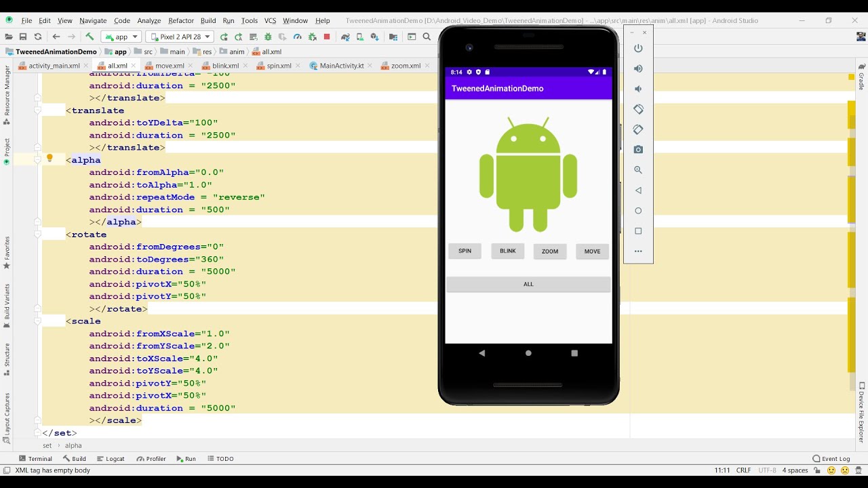This screenshot has height=488, width=868.
Task: Open emulator extended controls (three dots)
Action: click(638, 251)
